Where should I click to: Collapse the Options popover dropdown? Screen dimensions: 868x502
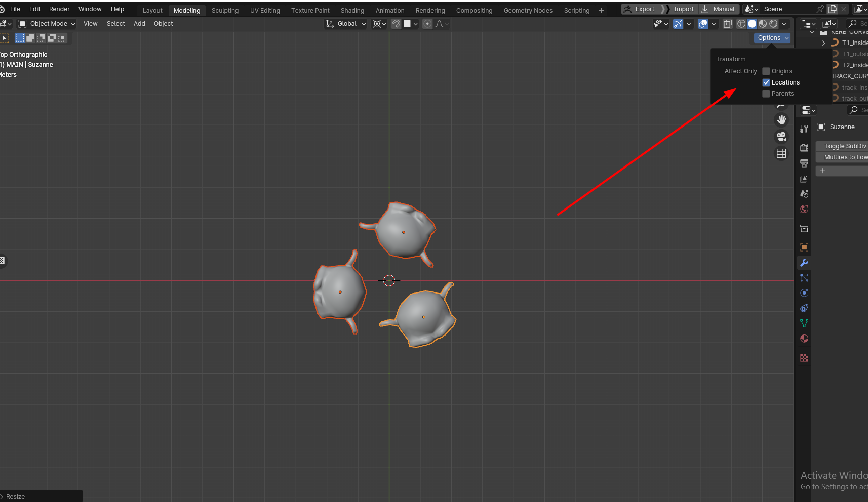coord(772,38)
